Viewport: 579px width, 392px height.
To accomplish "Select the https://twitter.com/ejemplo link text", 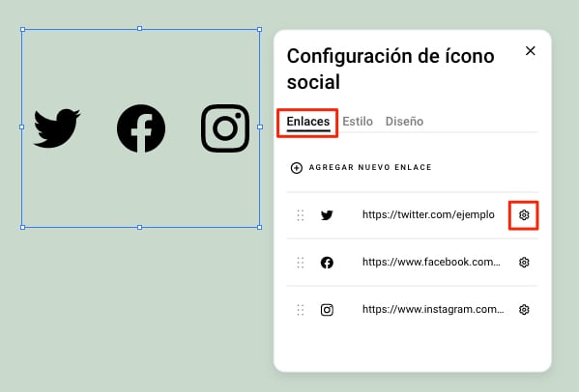I will [x=428, y=214].
